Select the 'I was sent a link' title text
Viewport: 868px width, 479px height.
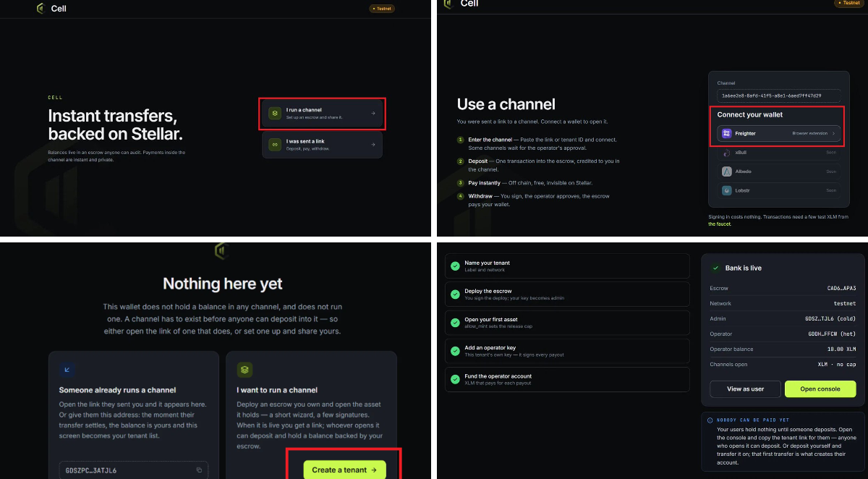(x=306, y=142)
